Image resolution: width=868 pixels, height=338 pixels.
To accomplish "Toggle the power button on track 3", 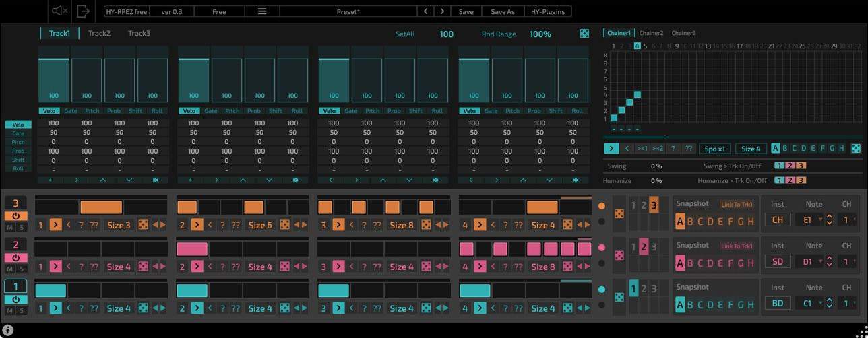I will (x=15, y=216).
